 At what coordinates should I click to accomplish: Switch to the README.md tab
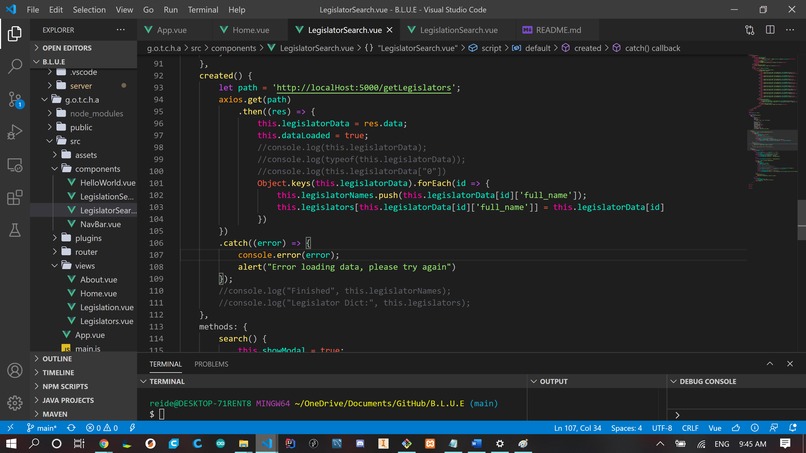tap(558, 30)
